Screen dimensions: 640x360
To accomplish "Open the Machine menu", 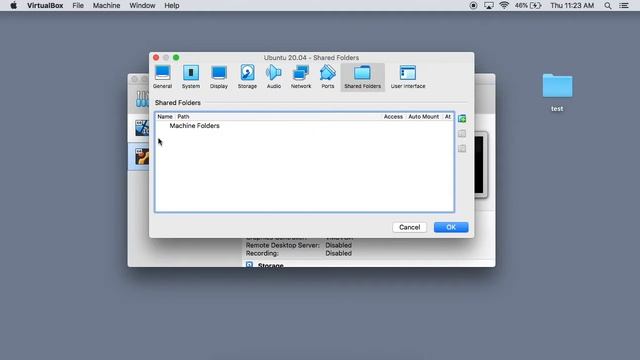I will (x=106, y=6).
